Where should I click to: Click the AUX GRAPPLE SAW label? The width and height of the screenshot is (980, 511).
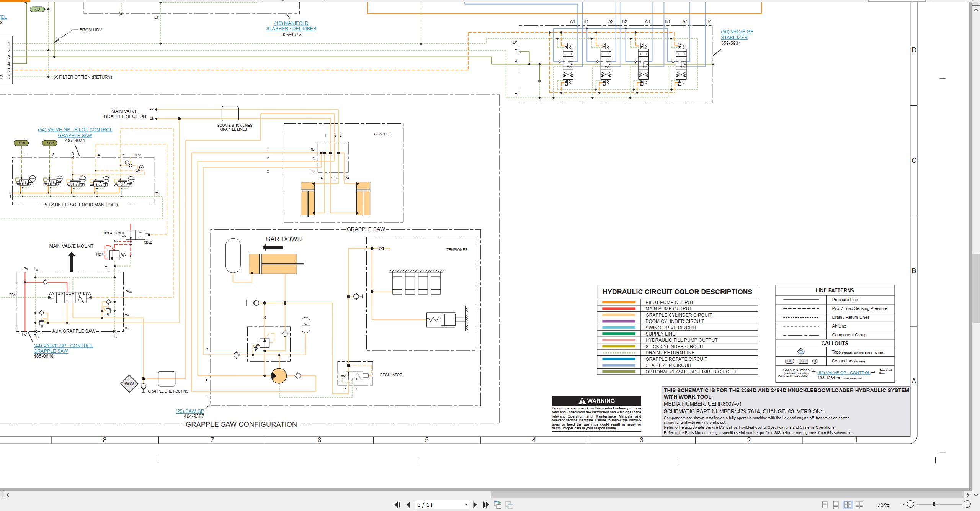point(74,331)
